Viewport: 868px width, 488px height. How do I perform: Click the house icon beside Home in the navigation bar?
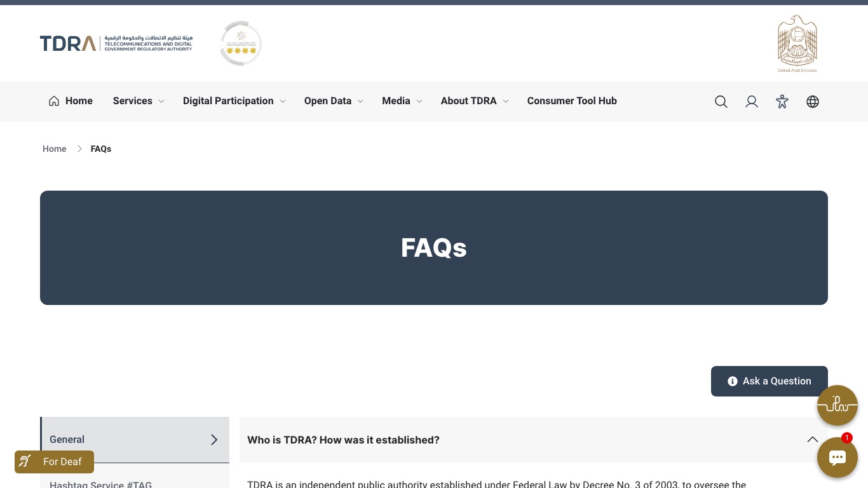(x=54, y=101)
